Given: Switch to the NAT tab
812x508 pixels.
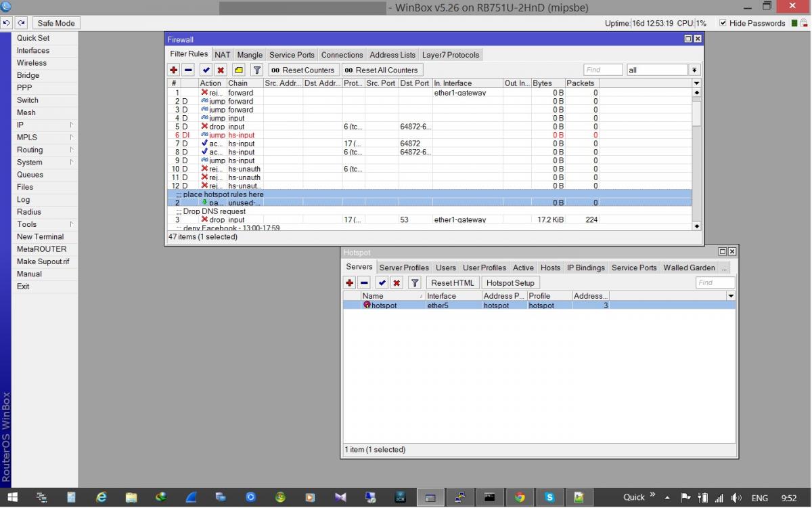Looking at the screenshot, I should [x=223, y=55].
